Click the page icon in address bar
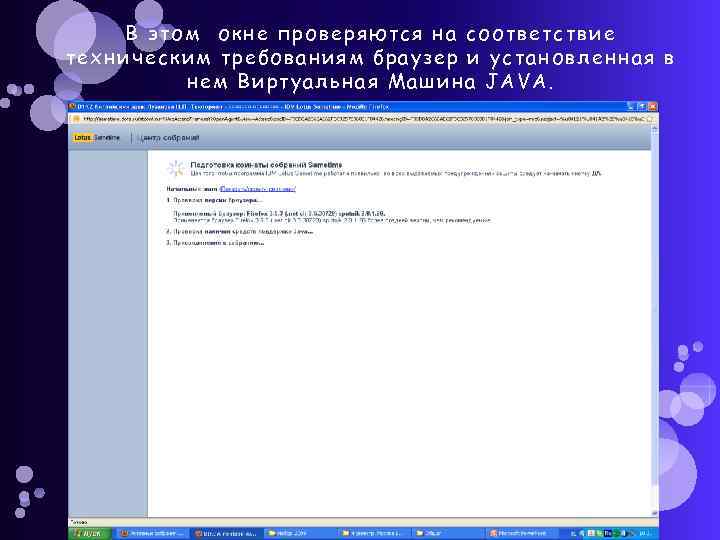The height and width of the screenshot is (540, 720). (x=76, y=118)
